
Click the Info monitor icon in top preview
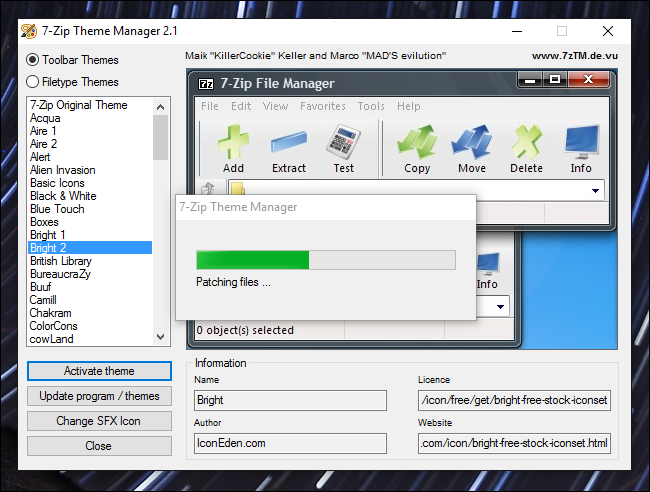582,142
